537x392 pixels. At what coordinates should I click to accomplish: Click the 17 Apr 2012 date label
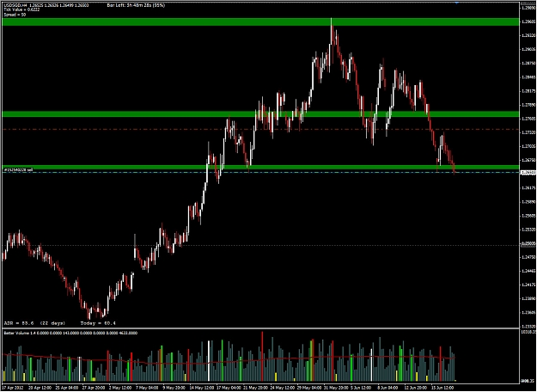(14, 387)
